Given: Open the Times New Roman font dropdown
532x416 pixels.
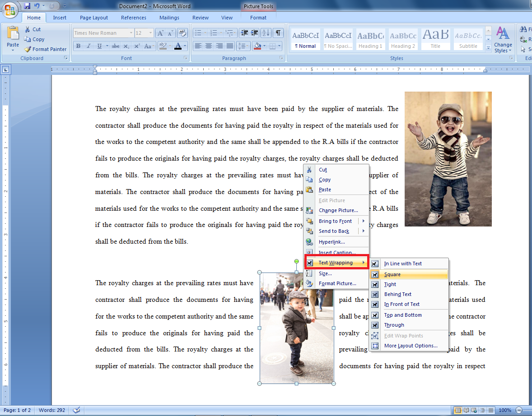Looking at the screenshot, I should pos(131,33).
